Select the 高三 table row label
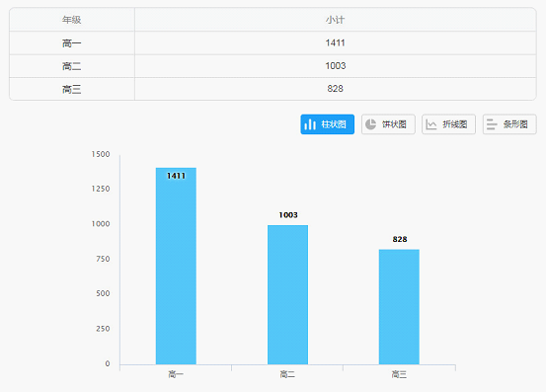Viewport: 546px width, 392px height. click(72, 89)
